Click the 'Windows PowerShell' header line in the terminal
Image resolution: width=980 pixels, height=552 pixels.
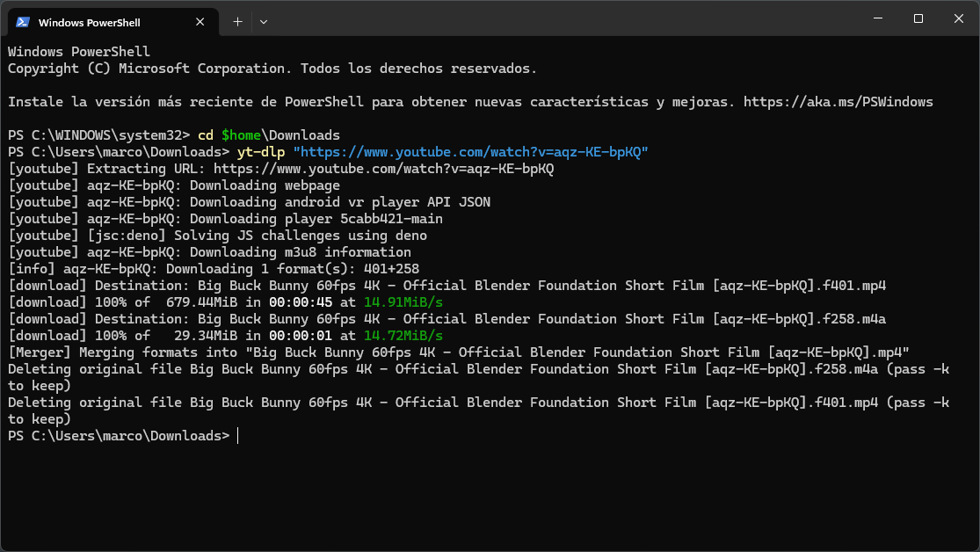click(x=79, y=52)
